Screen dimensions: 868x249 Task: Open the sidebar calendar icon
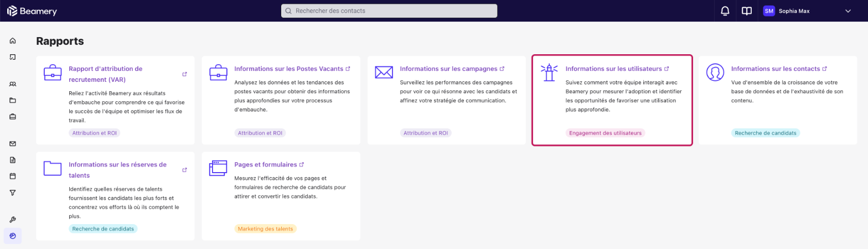tap(13, 176)
